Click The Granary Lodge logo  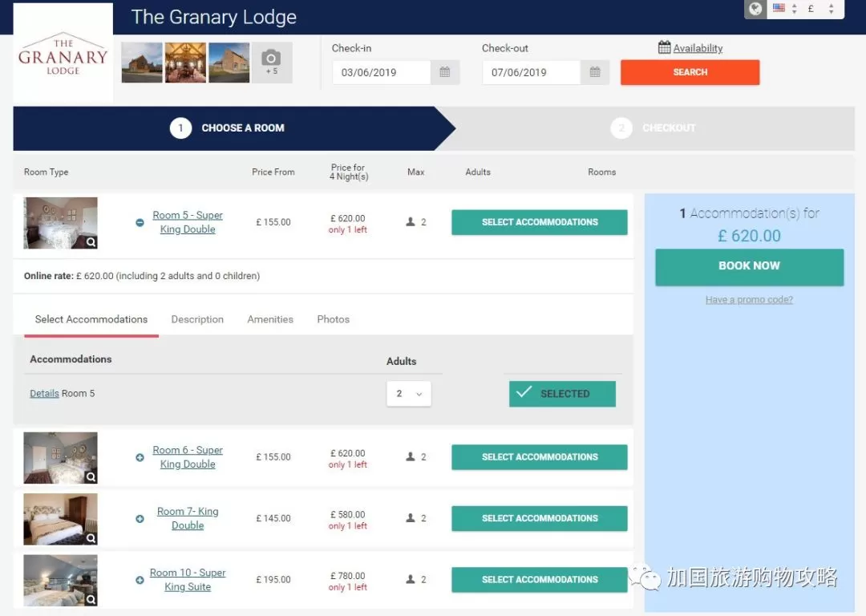[63, 55]
